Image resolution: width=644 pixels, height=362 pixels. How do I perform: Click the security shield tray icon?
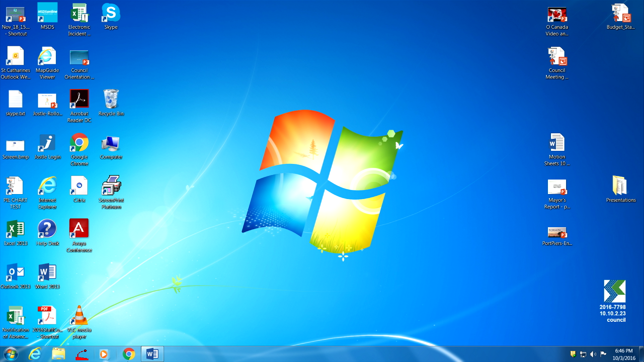[573, 354]
